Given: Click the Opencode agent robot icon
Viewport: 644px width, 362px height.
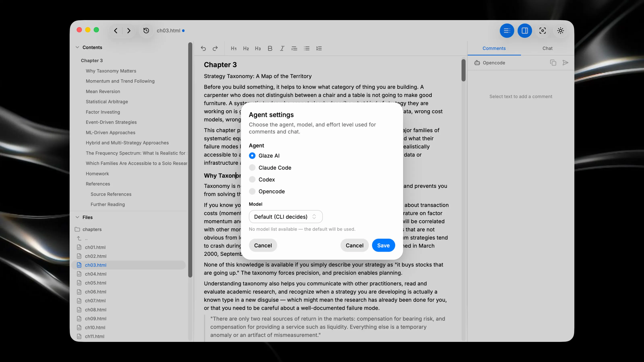Looking at the screenshot, I should point(477,63).
